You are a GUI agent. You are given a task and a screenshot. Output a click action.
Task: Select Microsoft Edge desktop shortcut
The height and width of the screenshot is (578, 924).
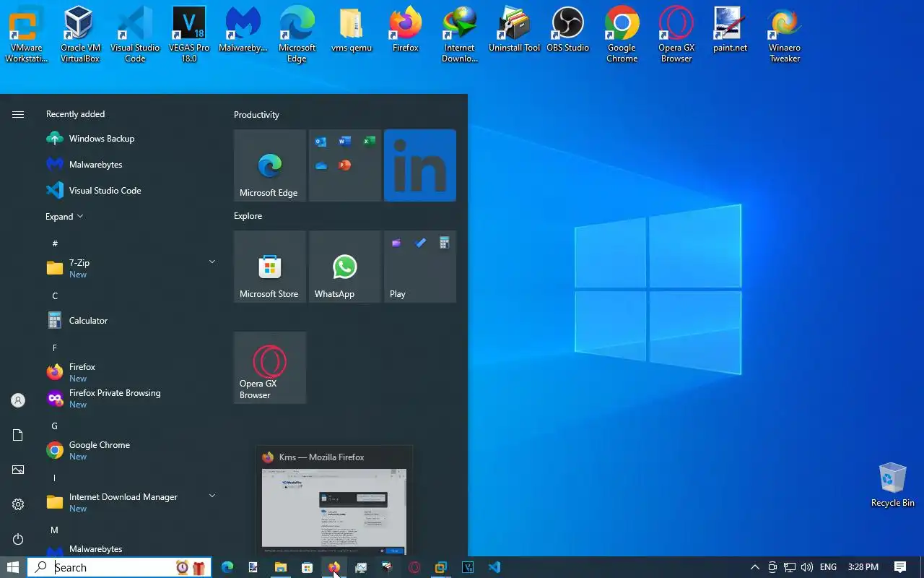tap(297, 34)
